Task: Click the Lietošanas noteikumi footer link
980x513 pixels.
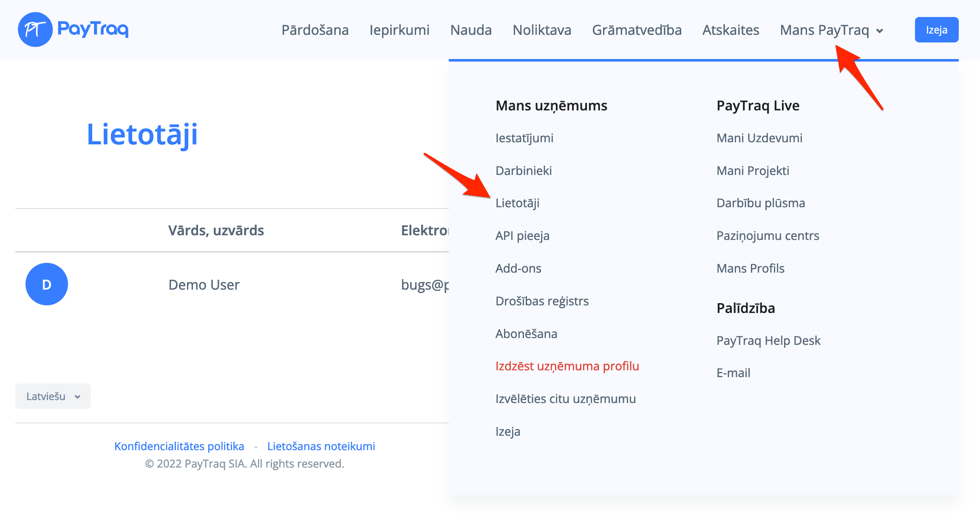Action: coord(321,446)
